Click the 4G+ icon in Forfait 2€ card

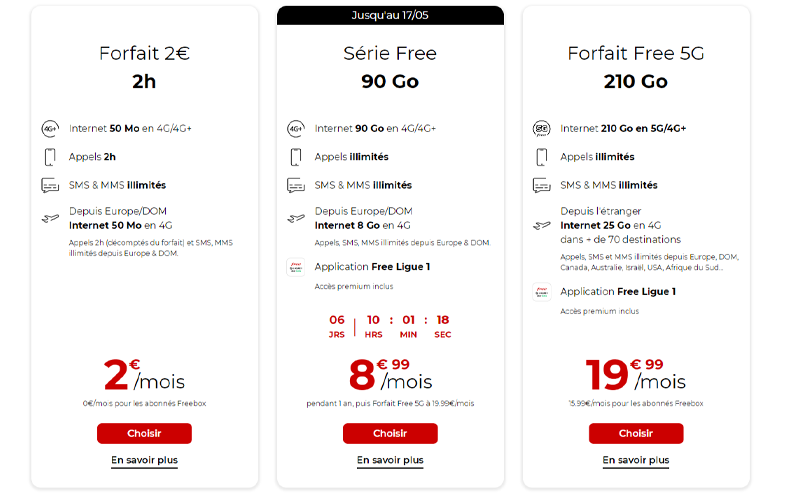click(50, 129)
